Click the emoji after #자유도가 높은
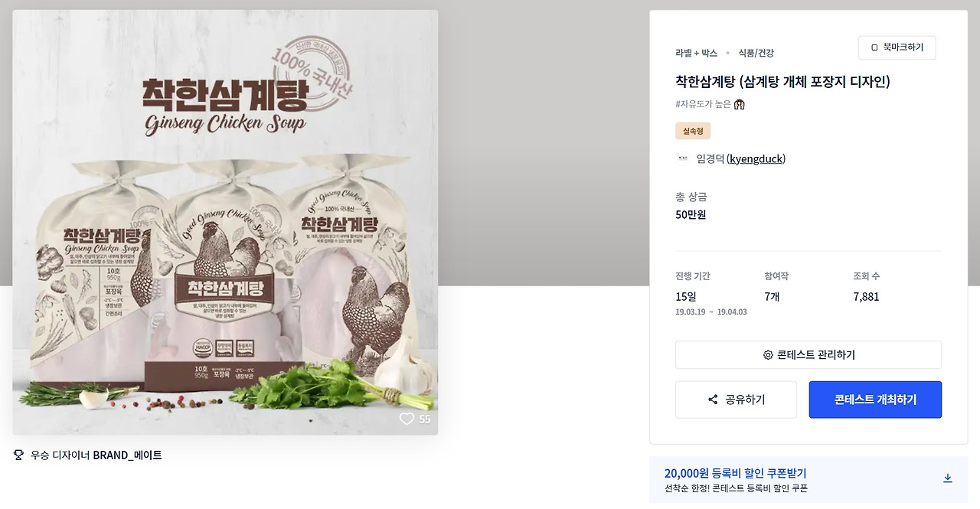Image resolution: width=980 pixels, height=509 pixels. click(740, 104)
